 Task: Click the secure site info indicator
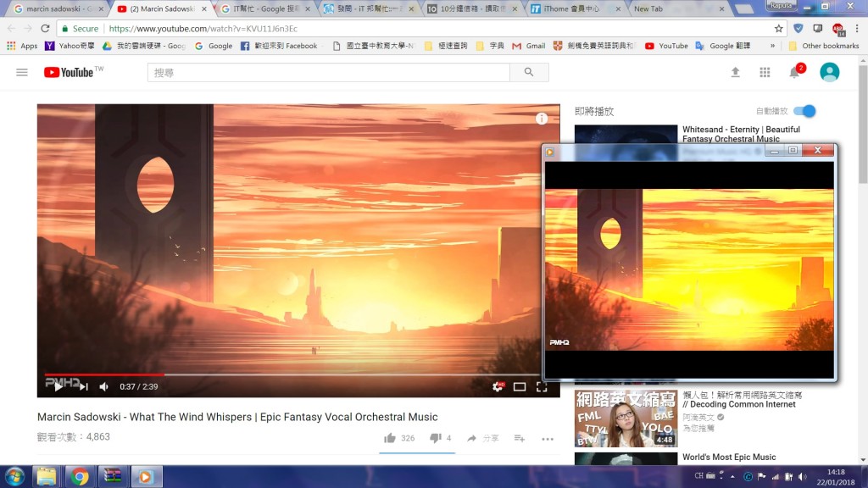[80, 28]
